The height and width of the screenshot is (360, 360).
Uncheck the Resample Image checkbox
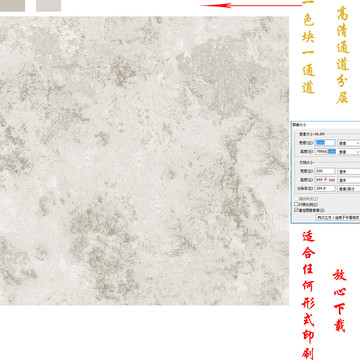tap(296, 210)
